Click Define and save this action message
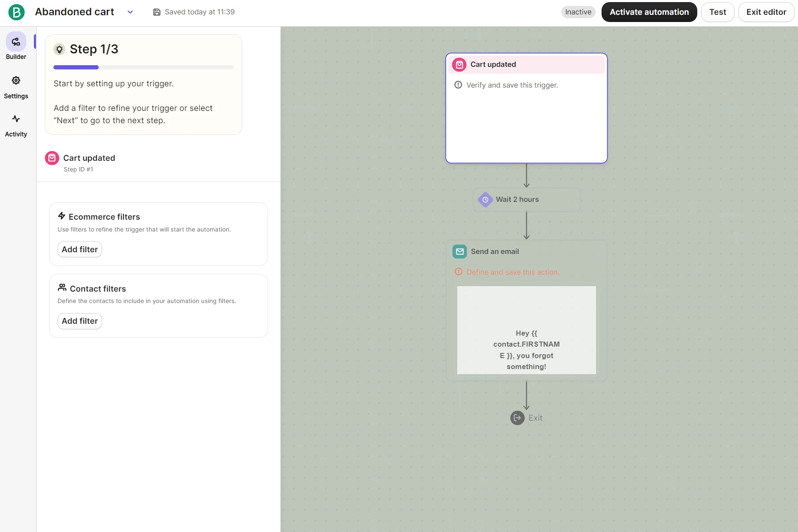Screen dimensions: 798x532 [513, 272]
